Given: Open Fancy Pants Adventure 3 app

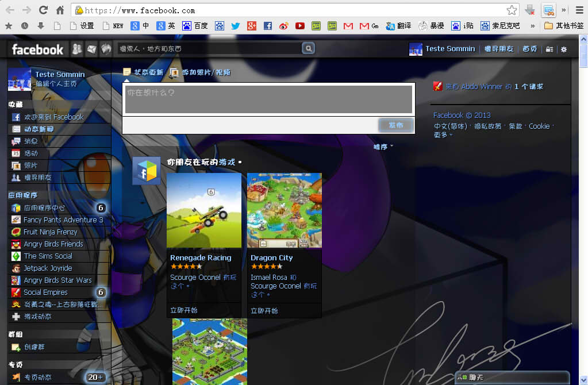Looking at the screenshot, I should (x=59, y=220).
